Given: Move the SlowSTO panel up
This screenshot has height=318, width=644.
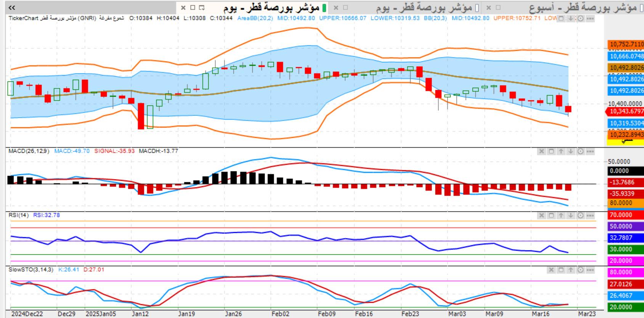Looking at the screenshot, I should click(x=570, y=270).
